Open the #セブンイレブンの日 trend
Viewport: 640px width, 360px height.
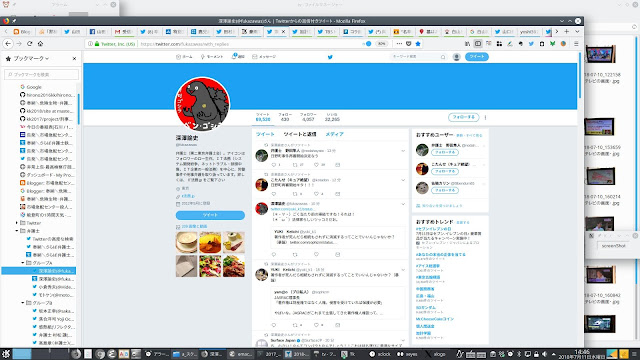[x=433, y=229]
